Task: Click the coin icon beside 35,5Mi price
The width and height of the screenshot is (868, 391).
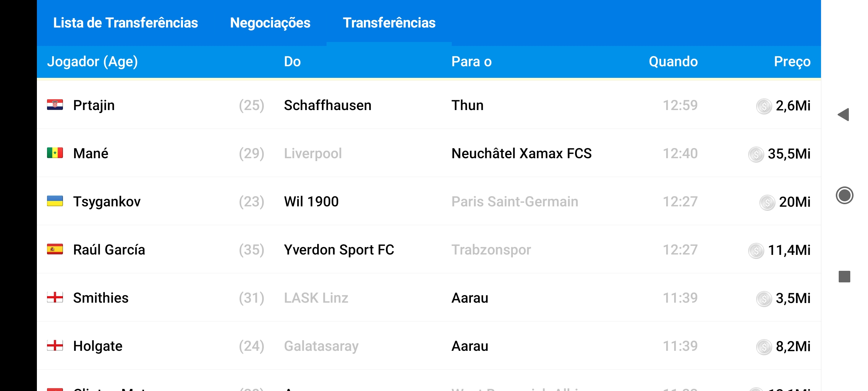Action: pyautogui.click(x=756, y=154)
